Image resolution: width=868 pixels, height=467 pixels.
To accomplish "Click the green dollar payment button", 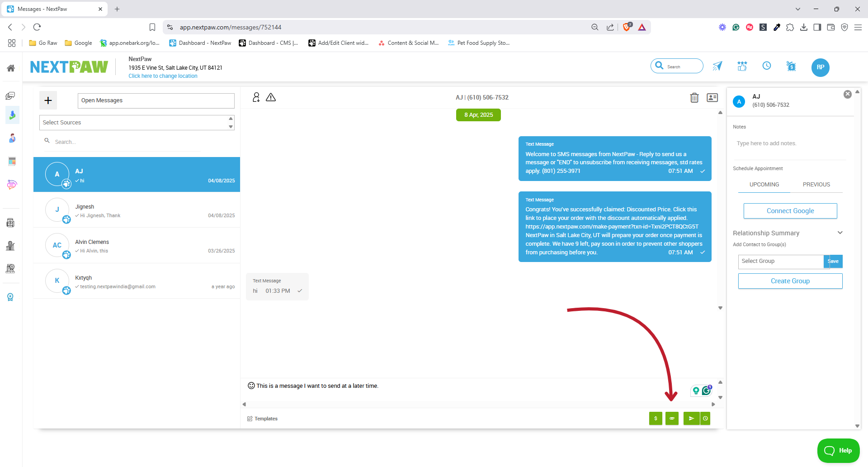I will tap(656, 419).
